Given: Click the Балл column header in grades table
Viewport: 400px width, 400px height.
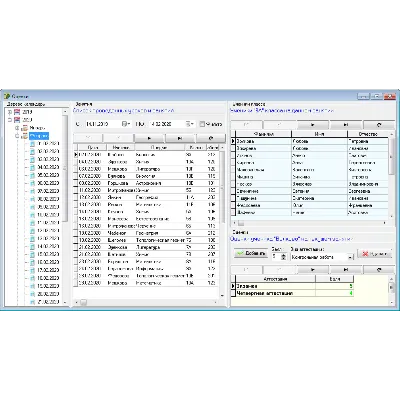Looking at the screenshot, I should point(334,279).
